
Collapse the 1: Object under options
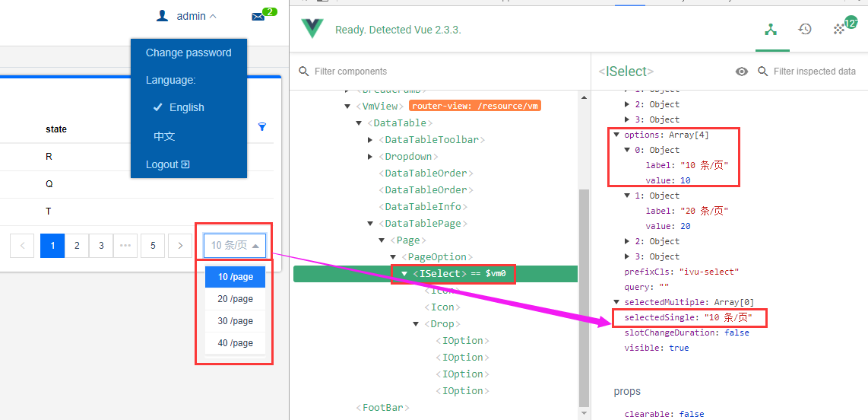(627, 196)
